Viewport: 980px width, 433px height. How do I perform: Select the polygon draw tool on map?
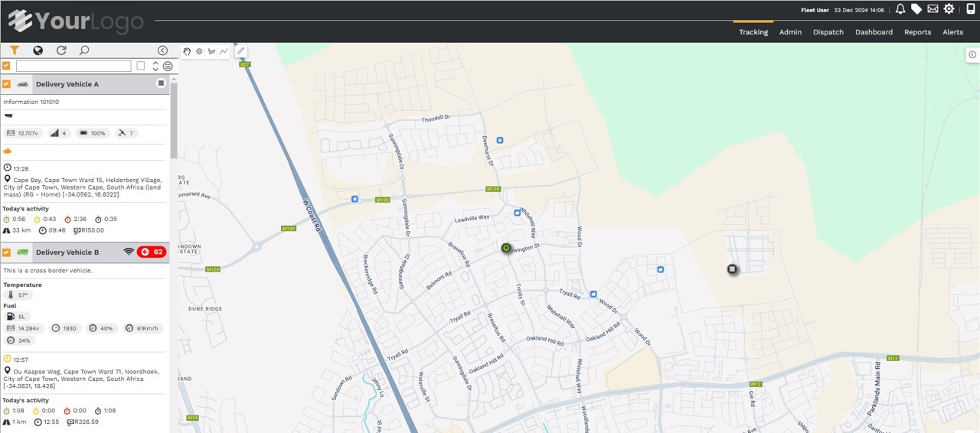tap(211, 51)
